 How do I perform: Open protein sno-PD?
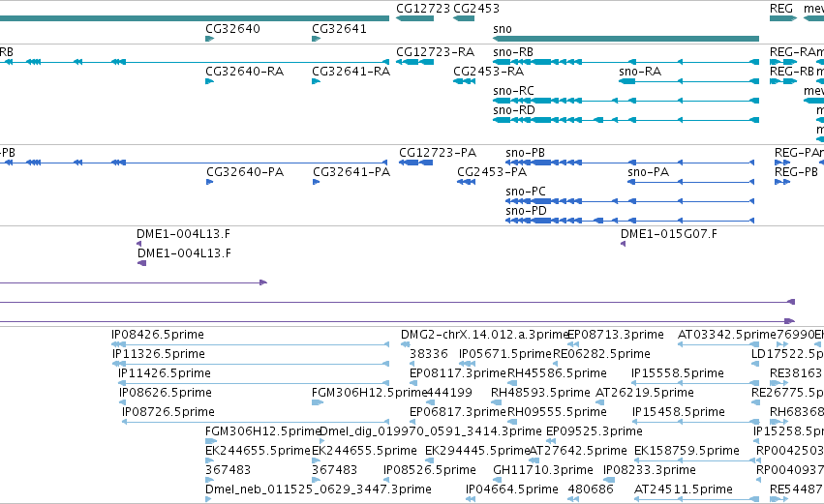point(526,211)
